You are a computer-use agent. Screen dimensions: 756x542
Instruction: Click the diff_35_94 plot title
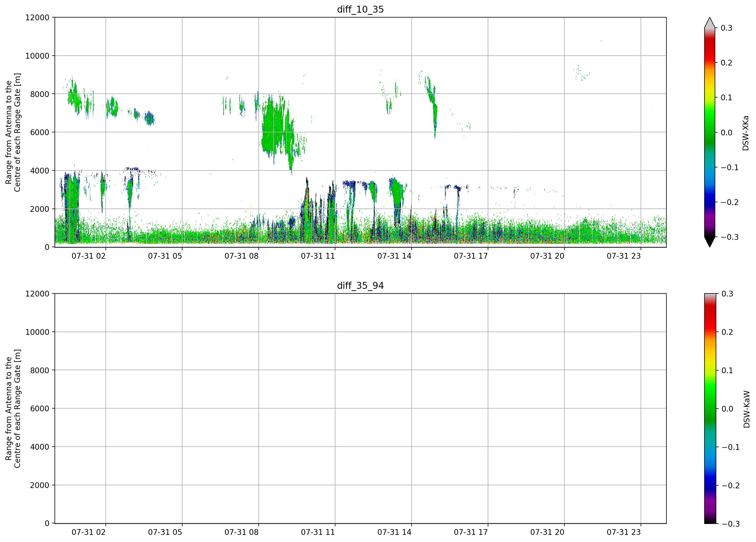point(360,286)
